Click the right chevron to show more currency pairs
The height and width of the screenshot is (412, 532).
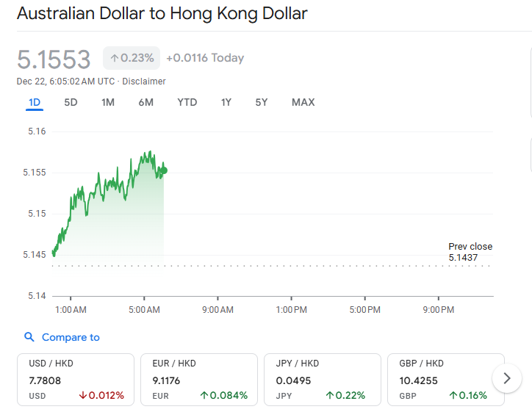[506, 379]
